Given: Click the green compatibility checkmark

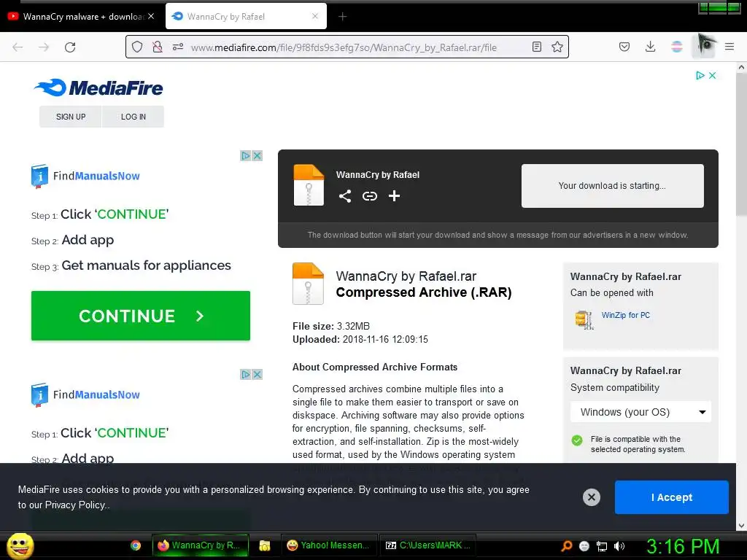Looking at the screenshot, I should pyautogui.click(x=577, y=440).
